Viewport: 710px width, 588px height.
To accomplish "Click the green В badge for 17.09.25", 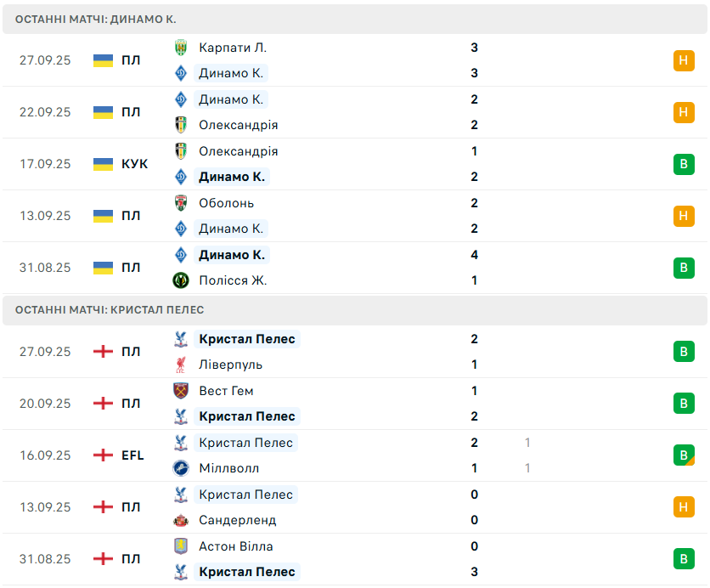I will [684, 164].
